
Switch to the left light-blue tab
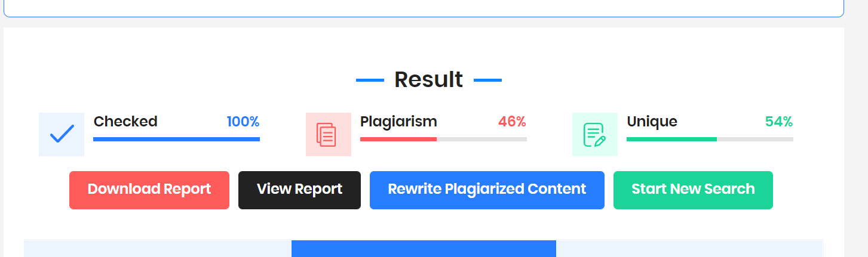tap(158, 249)
